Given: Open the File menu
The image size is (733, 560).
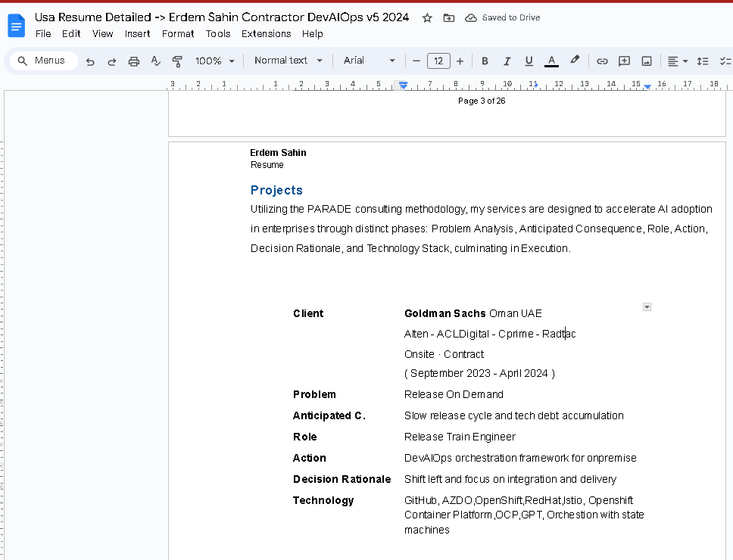Looking at the screenshot, I should coord(43,33).
